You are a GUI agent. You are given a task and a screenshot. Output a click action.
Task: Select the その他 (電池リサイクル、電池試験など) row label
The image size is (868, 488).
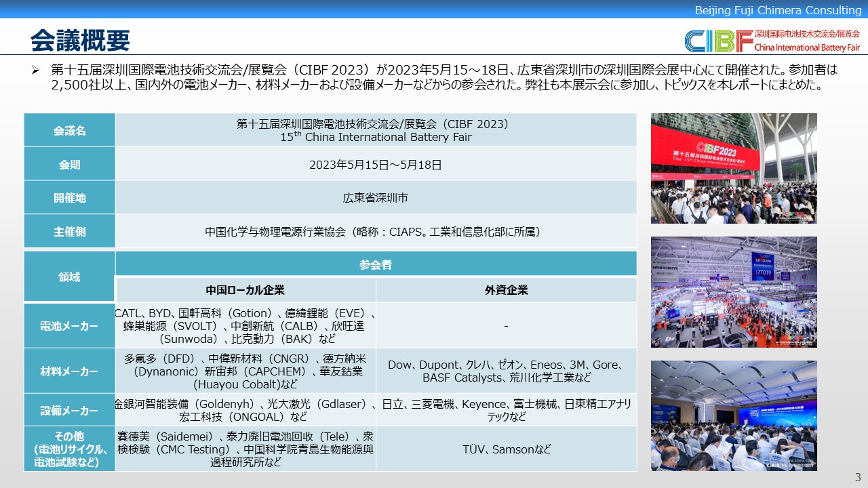click(x=70, y=449)
